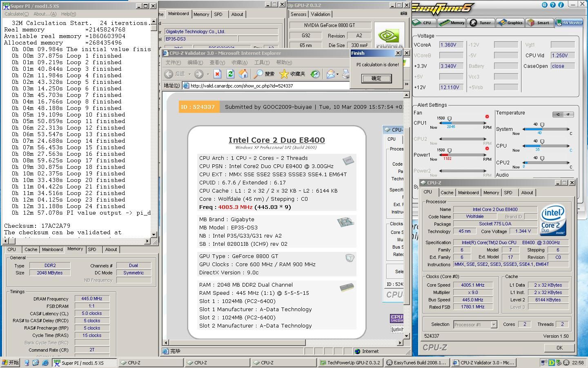Open the Calculate menu in Super PI
The image size is (588, 368).
(x=16, y=14)
